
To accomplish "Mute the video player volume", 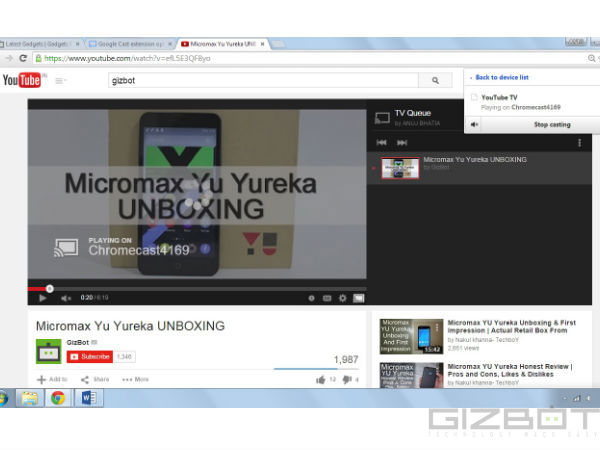I will tap(66, 298).
